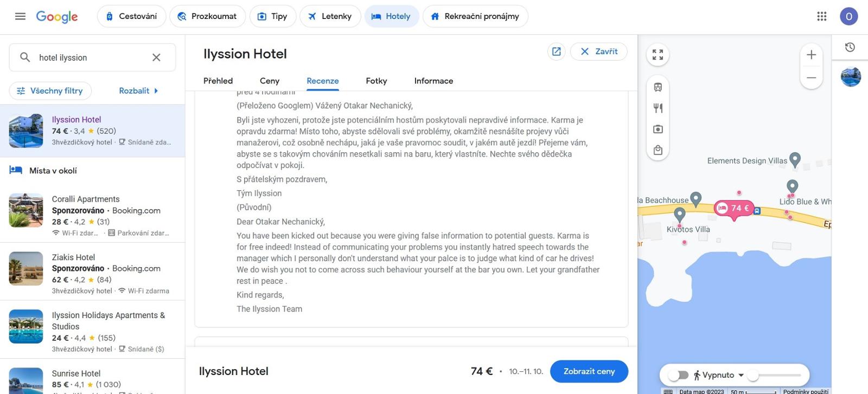This screenshot has width=868, height=394.
Task: Expand the map to fullscreen
Action: pyautogui.click(x=658, y=55)
